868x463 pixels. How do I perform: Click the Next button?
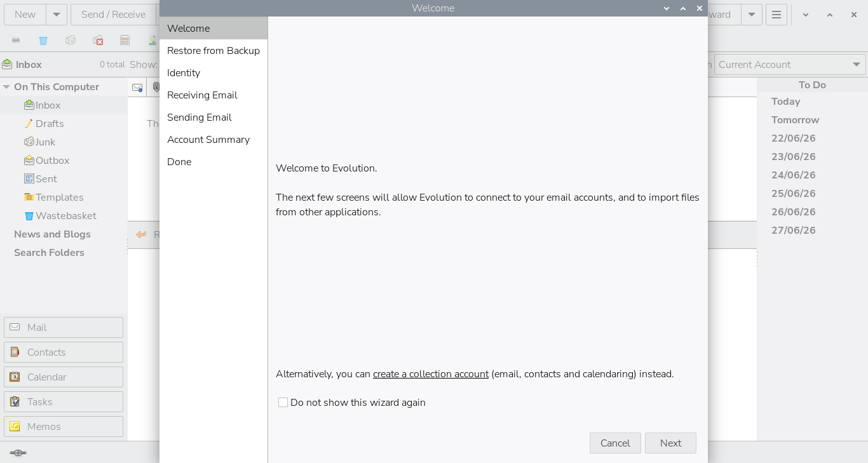670,443
